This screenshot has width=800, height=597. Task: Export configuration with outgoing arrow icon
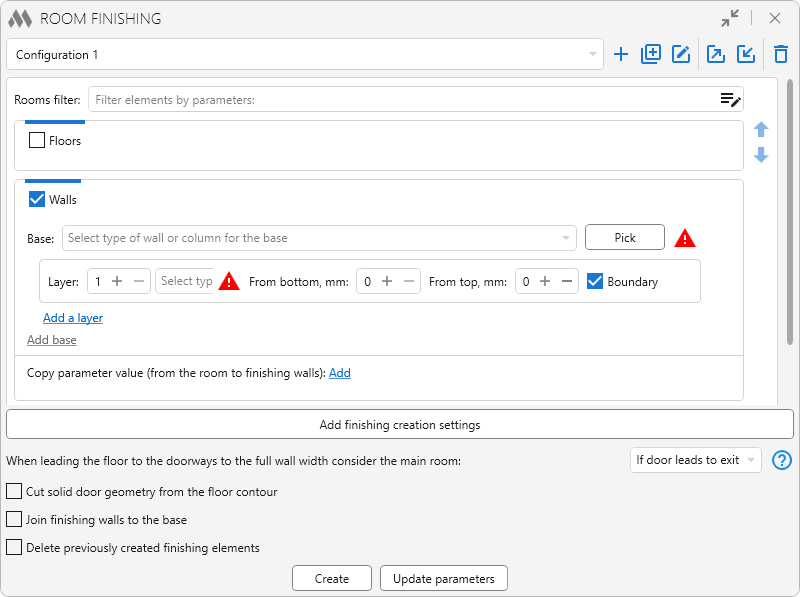tap(715, 54)
